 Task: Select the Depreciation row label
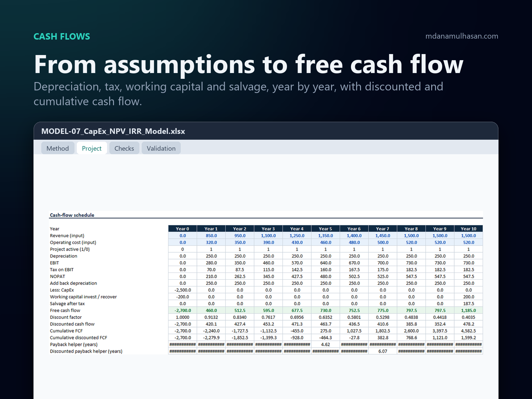(63, 256)
